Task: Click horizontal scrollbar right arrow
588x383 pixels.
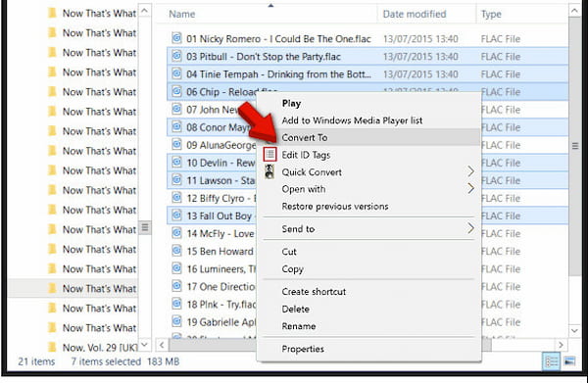Action: 561,345
